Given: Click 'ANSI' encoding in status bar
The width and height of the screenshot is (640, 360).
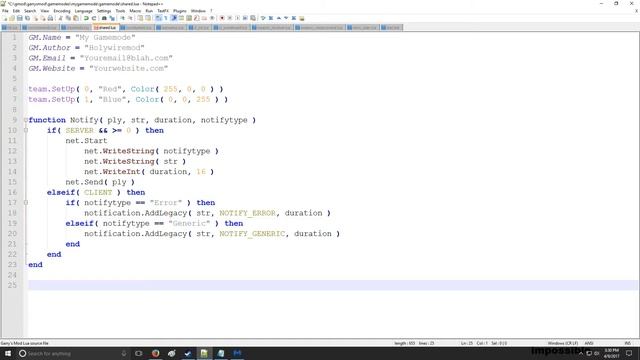Looking at the screenshot, I should coord(589,343).
